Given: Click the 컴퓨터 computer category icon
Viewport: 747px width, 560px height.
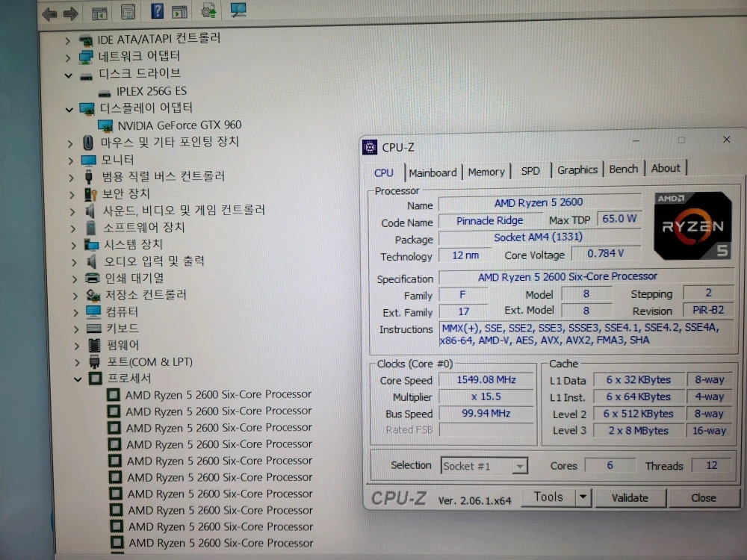Looking at the screenshot, I should click(x=93, y=311).
